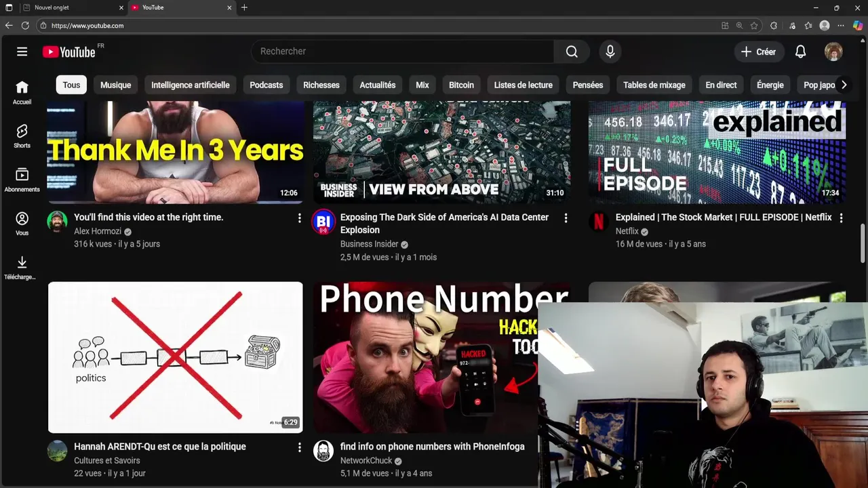This screenshot has width=868, height=488.
Task: Go back with browser back arrow
Action: [9, 26]
